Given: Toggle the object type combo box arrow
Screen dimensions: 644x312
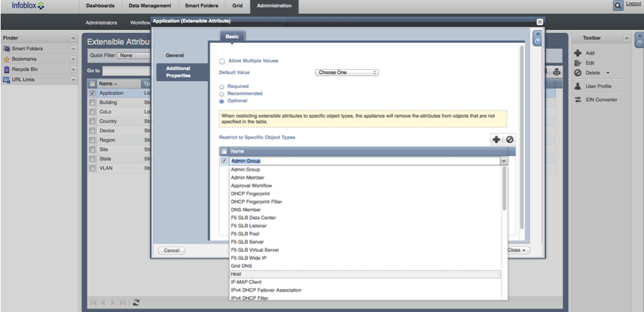Looking at the screenshot, I should point(504,161).
